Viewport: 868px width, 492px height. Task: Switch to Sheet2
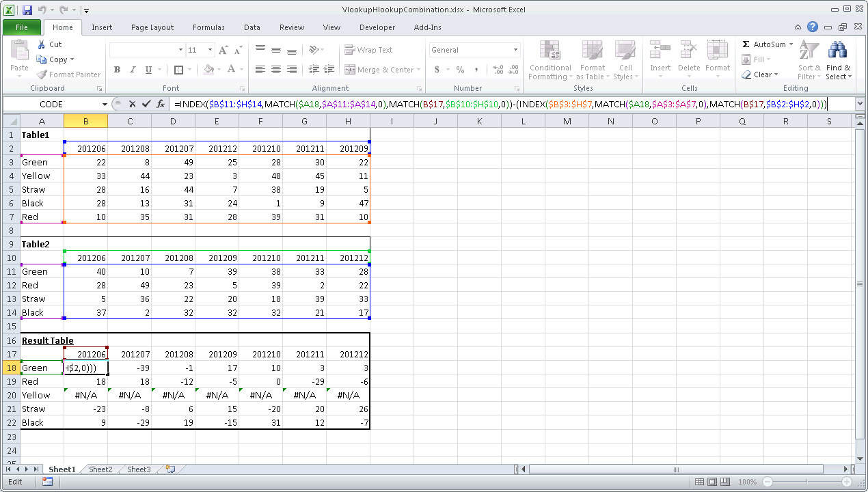[100, 469]
